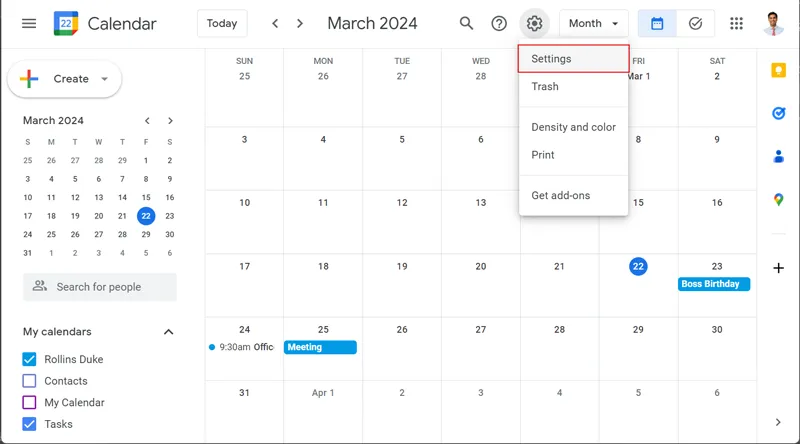Open Google Maps side panel icon
800x444 pixels.
778,200
